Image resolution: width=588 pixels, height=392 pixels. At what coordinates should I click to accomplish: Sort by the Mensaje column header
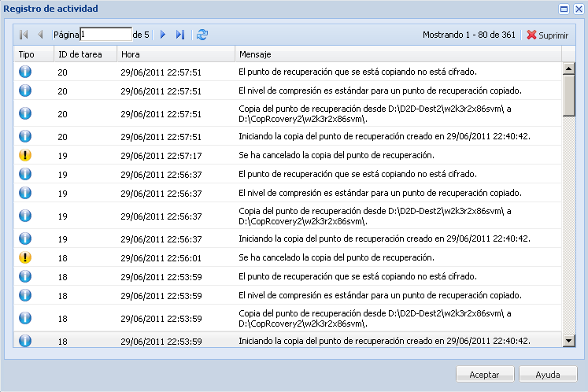(398, 54)
